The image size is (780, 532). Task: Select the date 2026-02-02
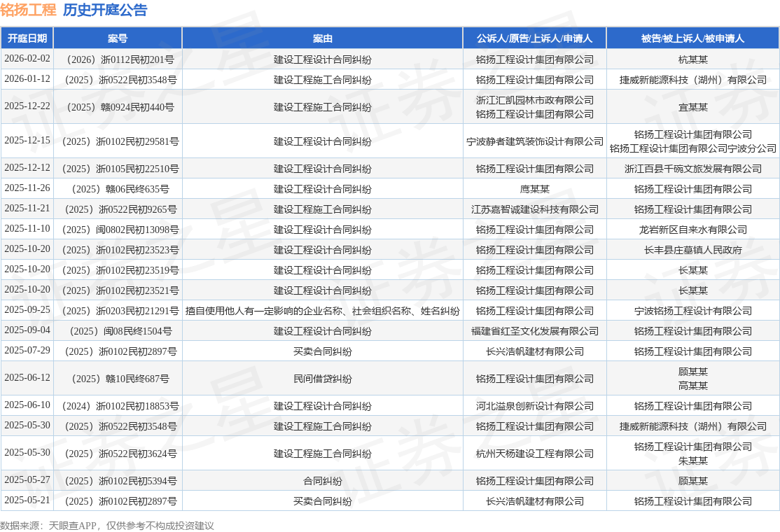27,59
